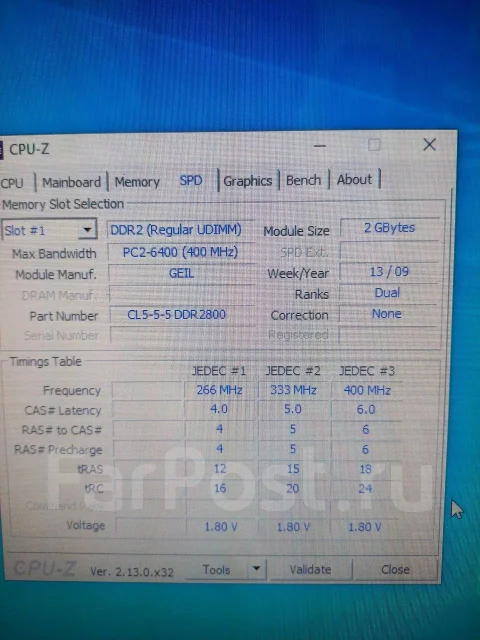Click the GEIL module manufacturer value

181,273
